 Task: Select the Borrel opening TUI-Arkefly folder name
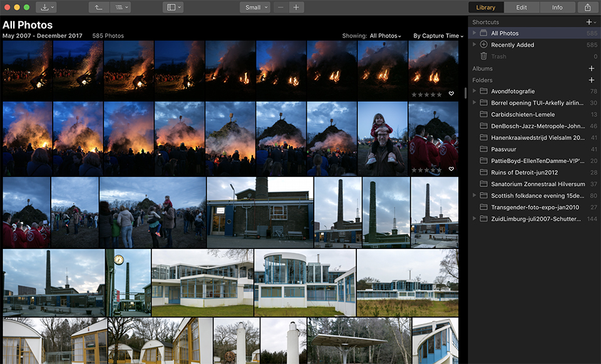coord(537,103)
